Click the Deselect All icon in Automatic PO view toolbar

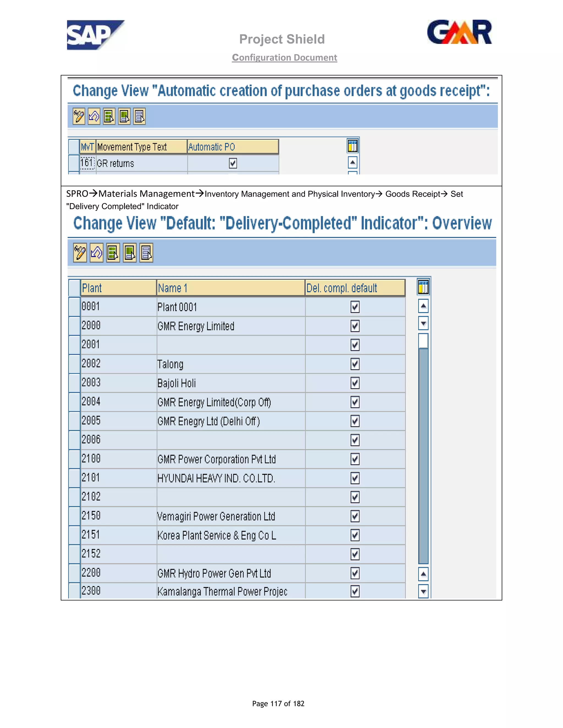click(x=139, y=116)
